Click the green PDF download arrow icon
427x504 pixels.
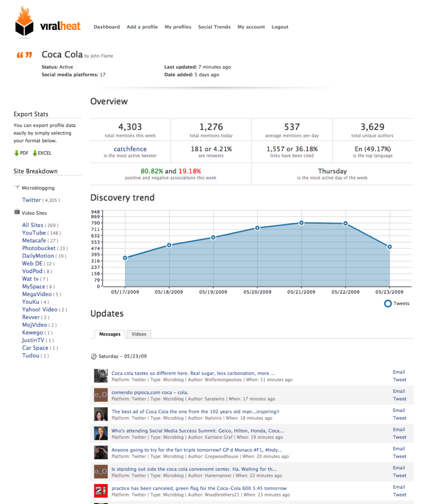coord(16,153)
